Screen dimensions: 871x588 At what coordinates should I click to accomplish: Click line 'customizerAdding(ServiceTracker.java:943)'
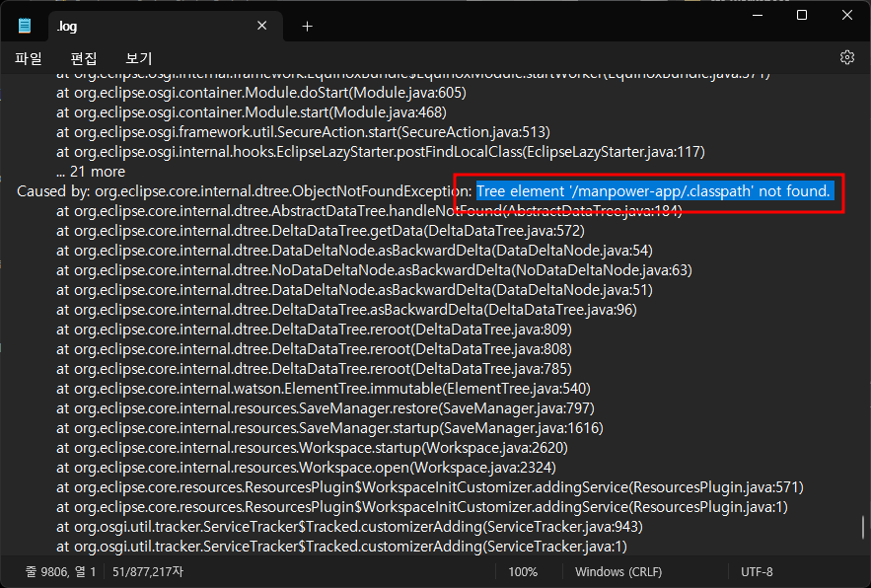coord(349,527)
